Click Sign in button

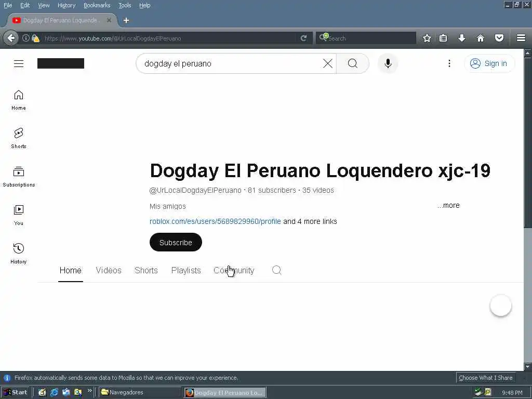(x=489, y=63)
